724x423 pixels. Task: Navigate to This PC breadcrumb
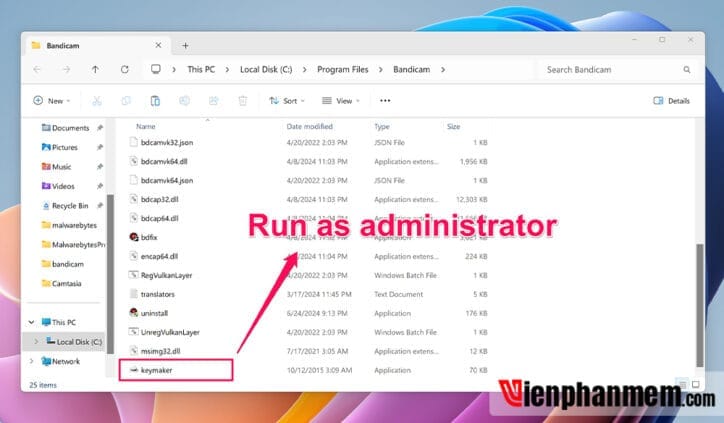click(x=201, y=69)
